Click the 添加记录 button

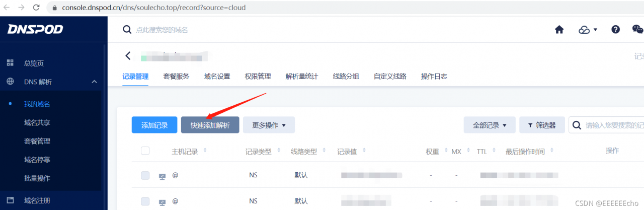click(x=154, y=125)
